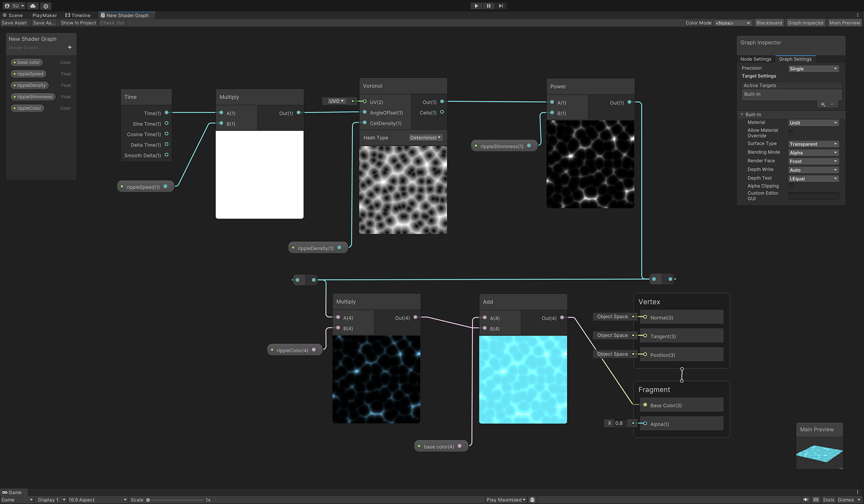864x504 pixels.
Task: Click the Show In Project button
Action: (x=78, y=23)
